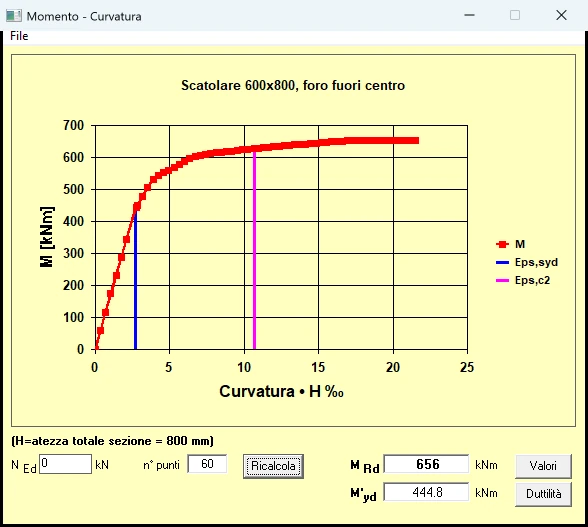This screenshot has height=527, width=588.
Task: Click the Momento - Curvatura app icon
Action: tap(14, 16)
